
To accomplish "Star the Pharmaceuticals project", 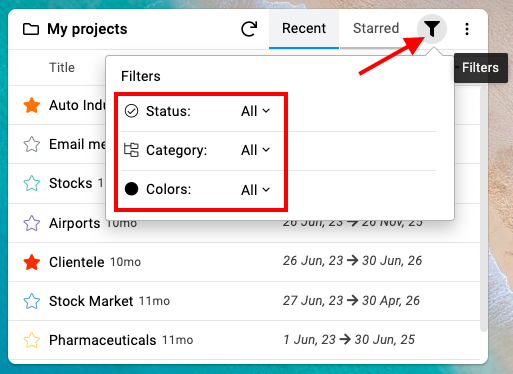I will [x=32, y=340].
